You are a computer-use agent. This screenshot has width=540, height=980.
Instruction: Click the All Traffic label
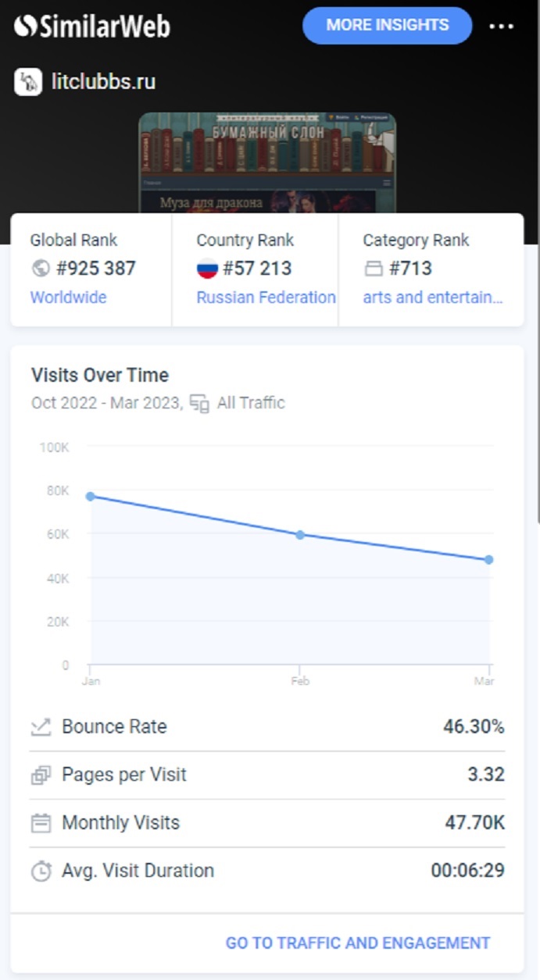[251, 404]
